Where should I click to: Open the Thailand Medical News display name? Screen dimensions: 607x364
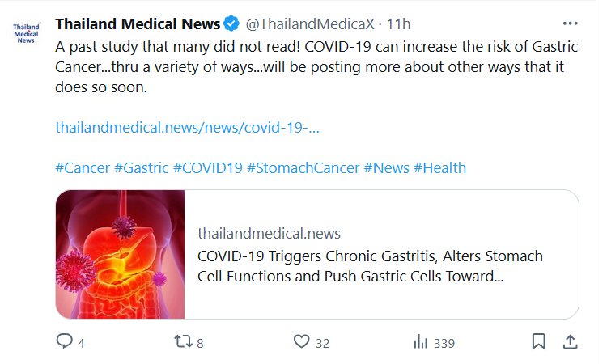point(138,23)
